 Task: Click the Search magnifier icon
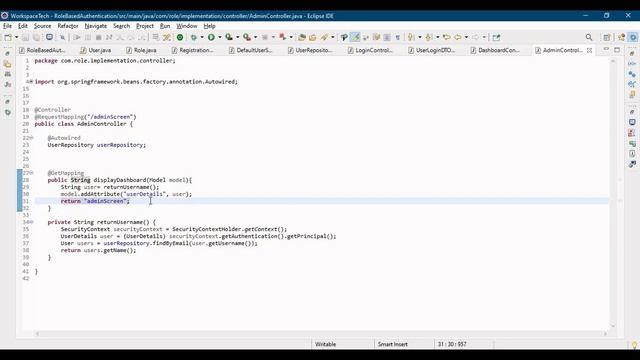[589, 37]
